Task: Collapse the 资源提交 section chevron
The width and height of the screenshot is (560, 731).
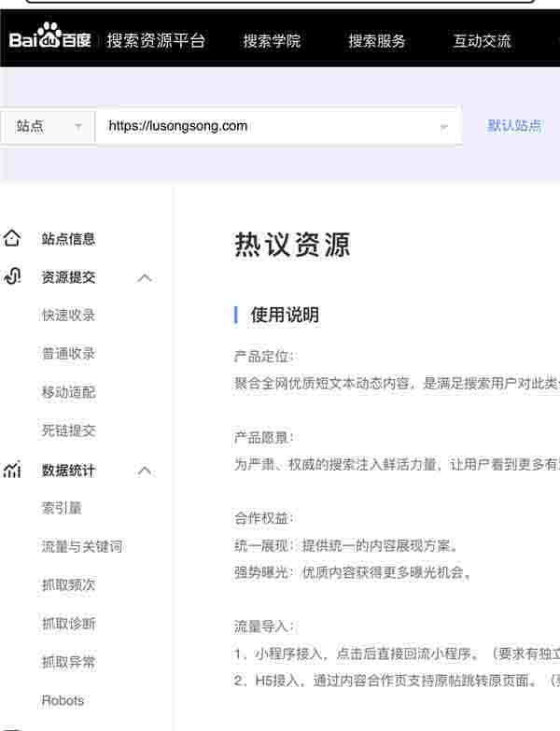Action: tap(145, 278)
